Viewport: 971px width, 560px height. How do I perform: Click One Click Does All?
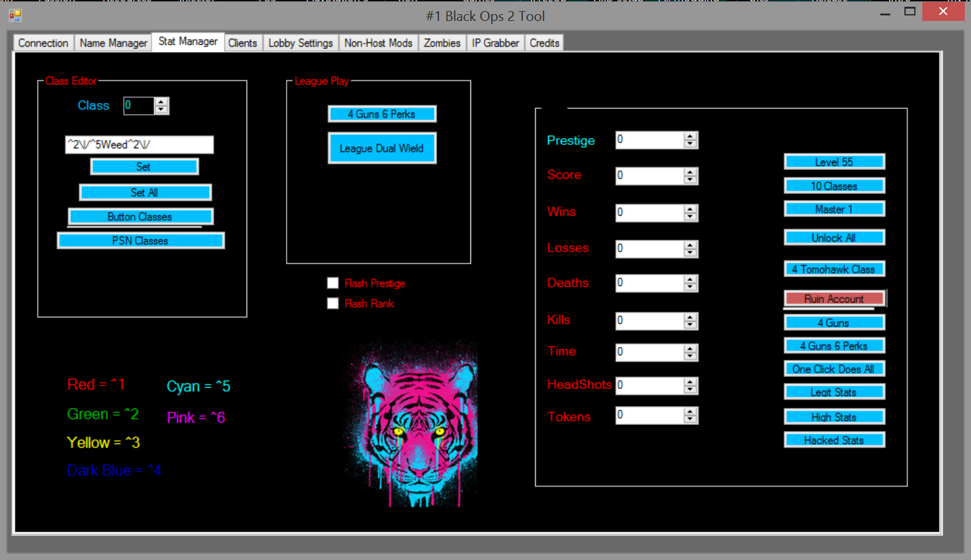(x=834, y=369)
